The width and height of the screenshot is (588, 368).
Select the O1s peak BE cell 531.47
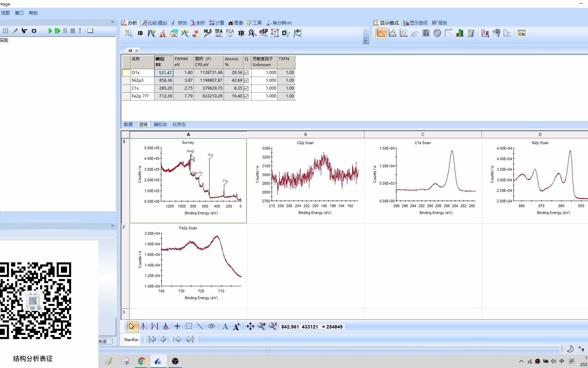(164, 73)
